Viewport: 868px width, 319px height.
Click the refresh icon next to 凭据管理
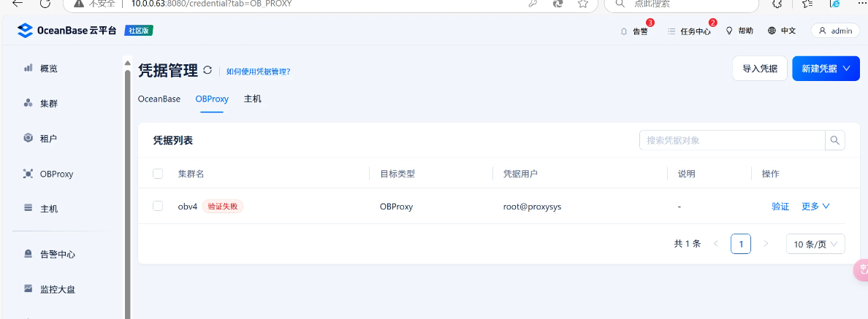click(x=208, y=71)
